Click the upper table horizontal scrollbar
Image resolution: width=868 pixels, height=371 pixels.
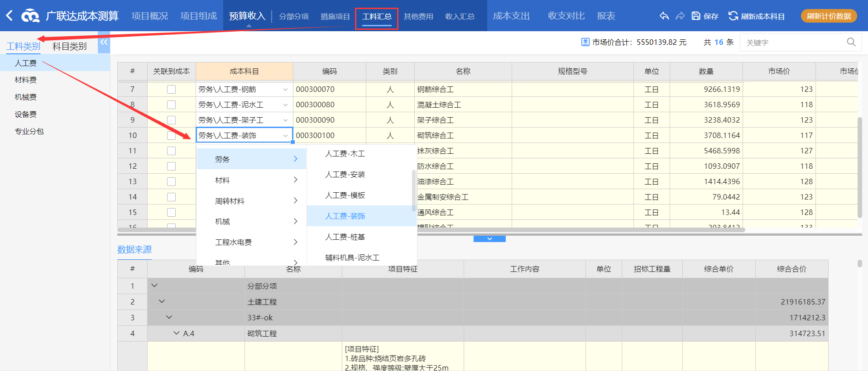click(431, 230)
